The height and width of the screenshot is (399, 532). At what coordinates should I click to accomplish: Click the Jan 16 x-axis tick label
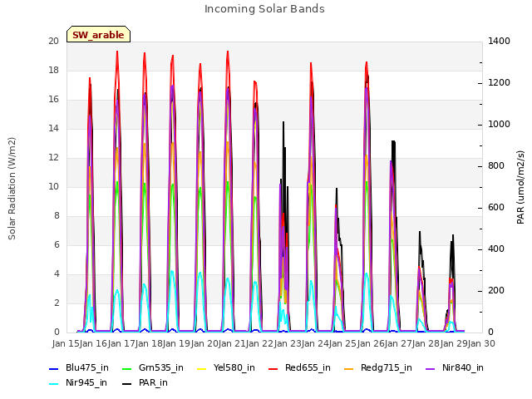[x=93, y=343]
